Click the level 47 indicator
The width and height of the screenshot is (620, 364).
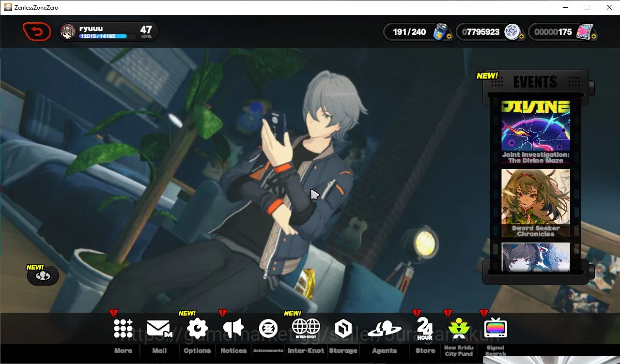click(146, 31)
